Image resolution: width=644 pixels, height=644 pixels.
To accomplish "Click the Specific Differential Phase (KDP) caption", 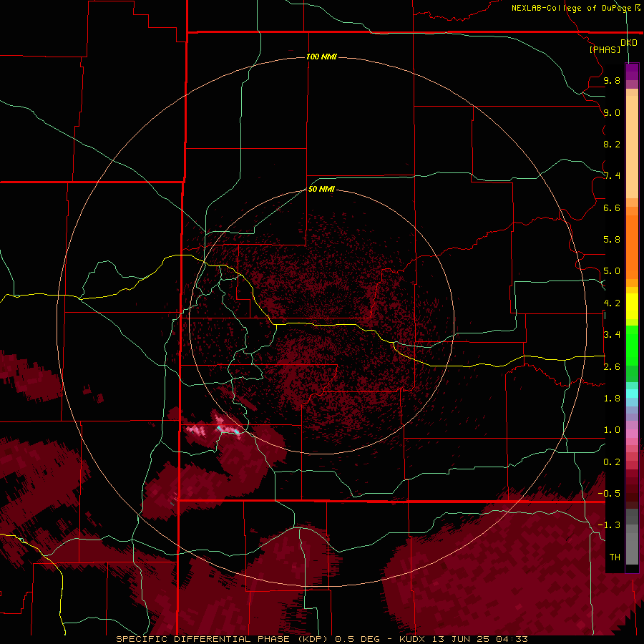I will coord(222,639).
